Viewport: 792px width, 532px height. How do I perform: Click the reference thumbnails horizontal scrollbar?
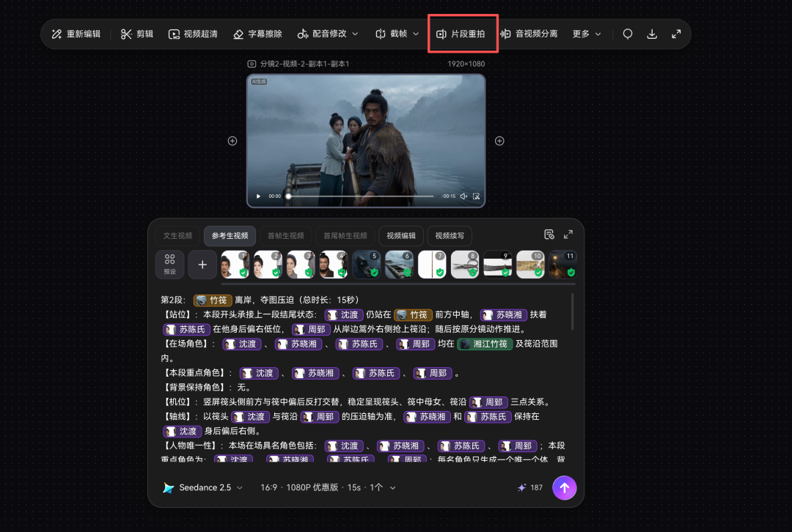(x=399, y=284)
